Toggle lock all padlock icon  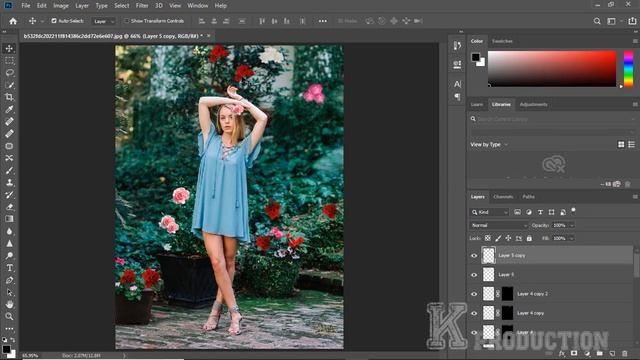pos(529,238)
